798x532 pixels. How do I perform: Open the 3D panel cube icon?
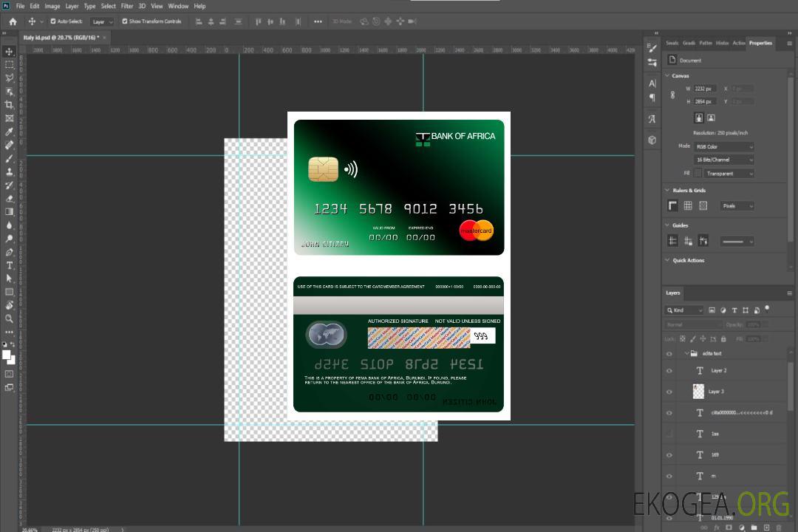[x=652, y=140]
